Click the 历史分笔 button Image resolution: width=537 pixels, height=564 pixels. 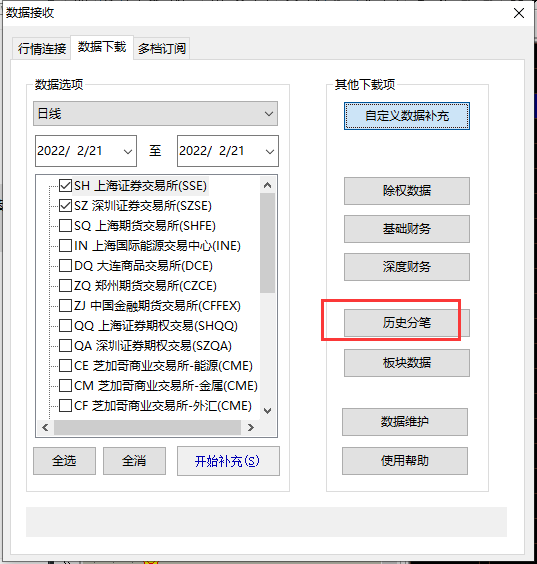tap(407, 323)
